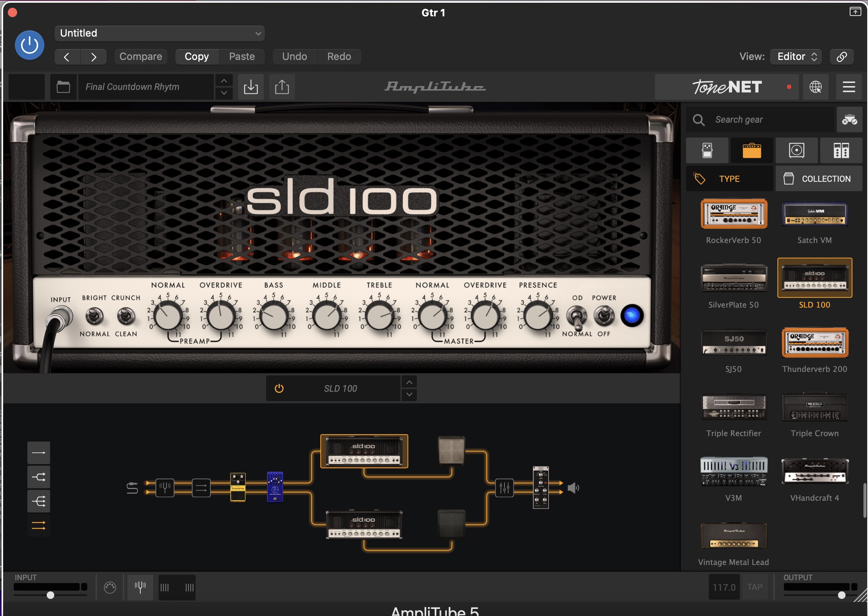The image size is (868, 616).
Task: Click the PRESENCE knob
Action: [x=538, y=316]
